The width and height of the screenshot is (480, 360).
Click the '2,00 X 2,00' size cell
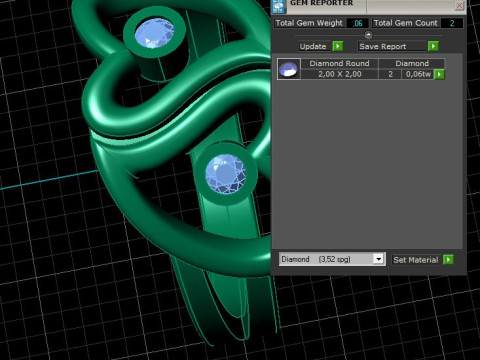(339, 74)
